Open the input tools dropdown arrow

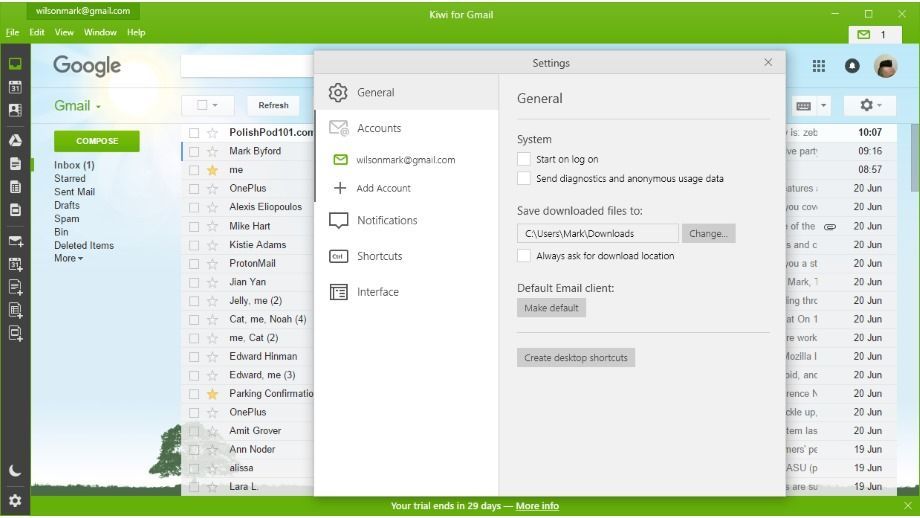point(823,106)
